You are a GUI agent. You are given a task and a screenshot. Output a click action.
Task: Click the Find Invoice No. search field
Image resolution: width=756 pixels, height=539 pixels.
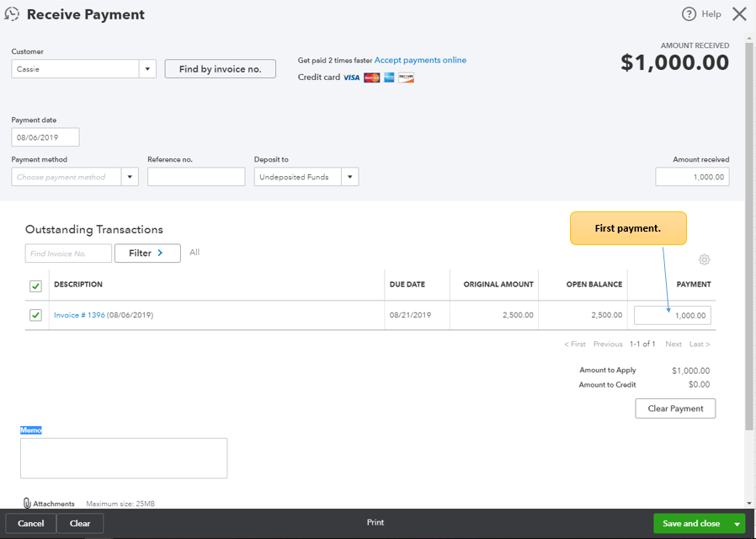(68, 253)
